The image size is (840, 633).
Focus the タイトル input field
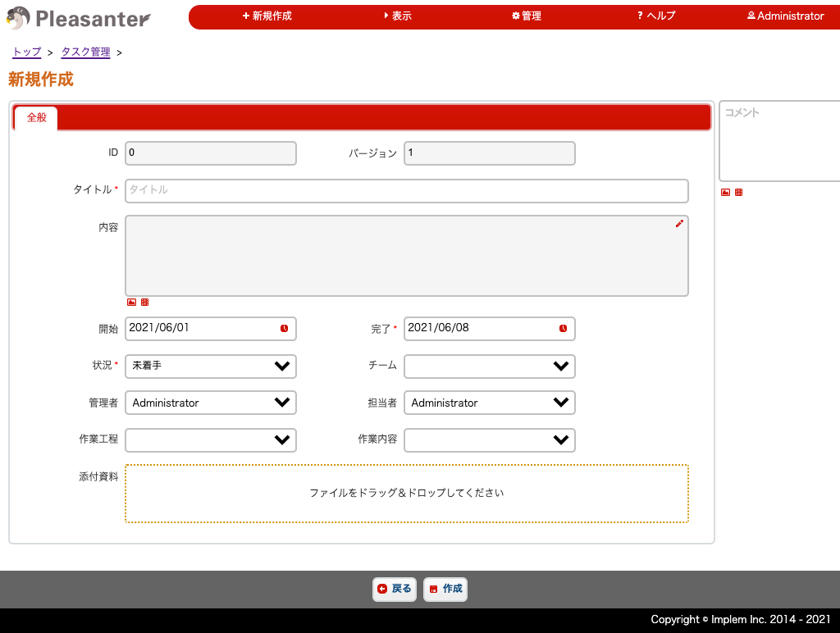pyautogui.click(x=407, y=191)
